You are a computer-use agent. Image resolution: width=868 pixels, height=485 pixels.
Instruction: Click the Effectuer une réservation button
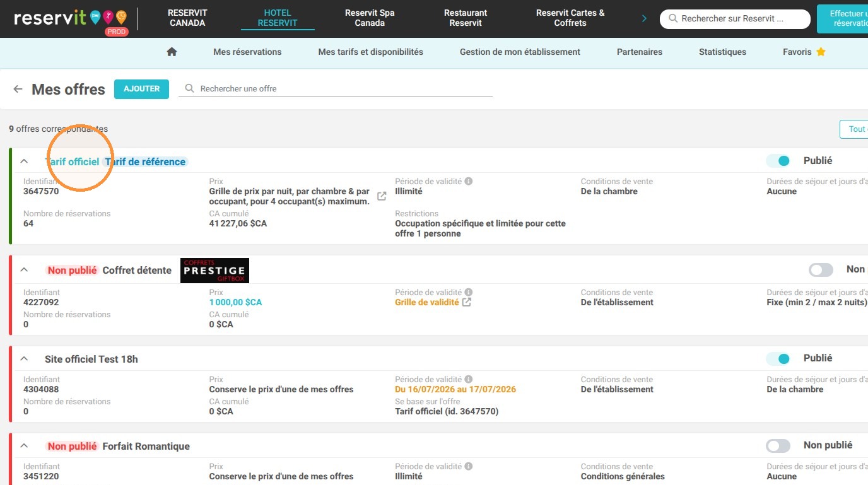(x=843, y=18)
